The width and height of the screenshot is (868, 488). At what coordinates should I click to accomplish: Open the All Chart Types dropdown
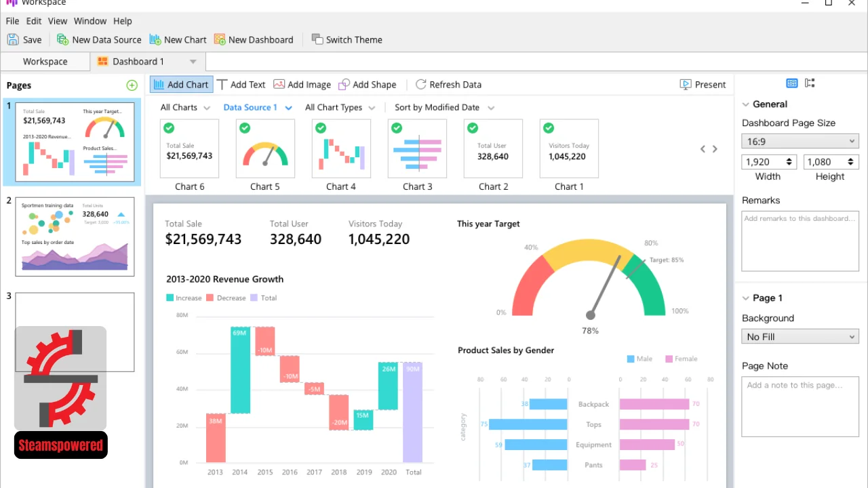click(340, 107)
